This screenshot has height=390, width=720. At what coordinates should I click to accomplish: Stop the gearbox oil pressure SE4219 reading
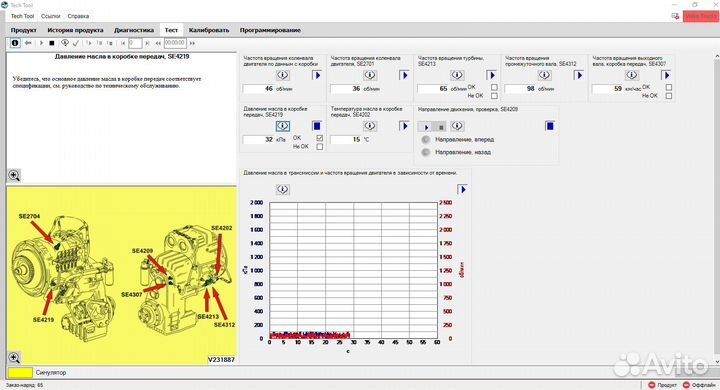tap(317, 126)
